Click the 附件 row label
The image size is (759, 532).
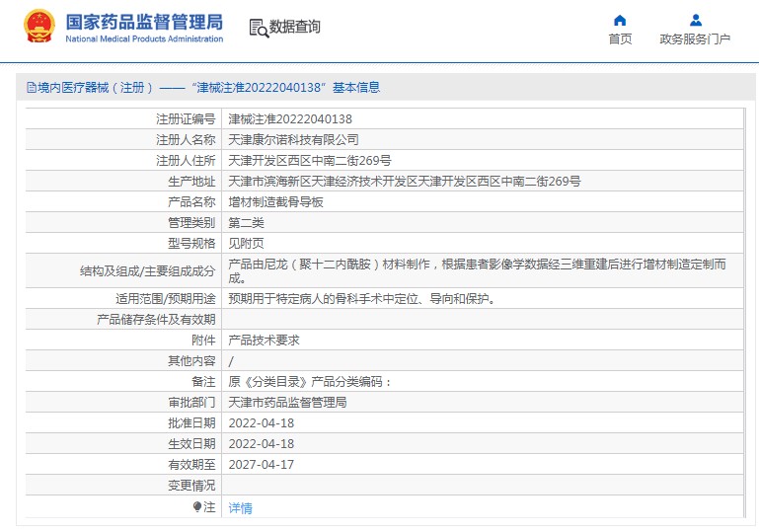(x=203, y=341)
